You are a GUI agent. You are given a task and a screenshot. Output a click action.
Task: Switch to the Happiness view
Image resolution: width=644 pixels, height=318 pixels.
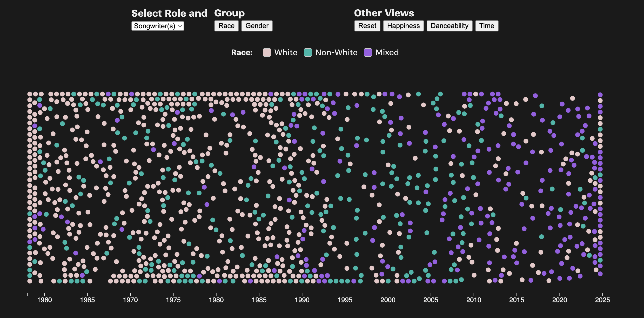coord(403,26)
